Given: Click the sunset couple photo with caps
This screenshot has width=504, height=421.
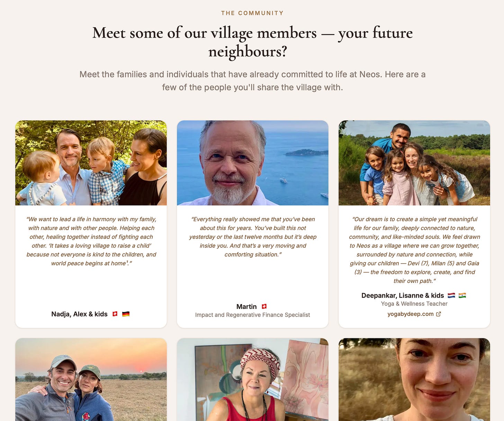Looking at the screenshot, I should (91, 379).
